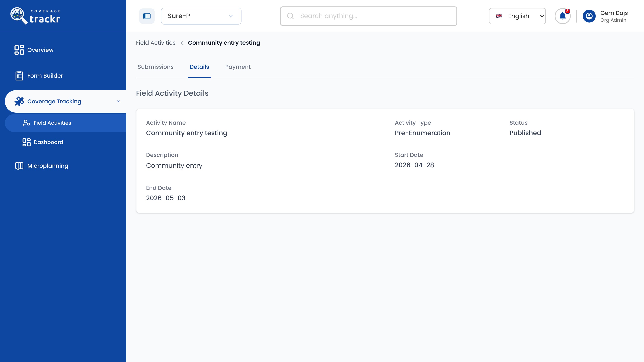Open the Sure-P organization dropdown

201,16
